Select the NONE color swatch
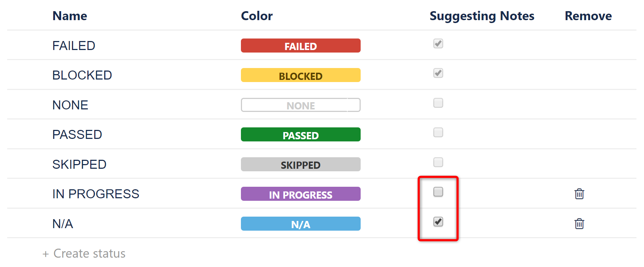The width and height of the screenshot is (644, 267). coord(301,105)
